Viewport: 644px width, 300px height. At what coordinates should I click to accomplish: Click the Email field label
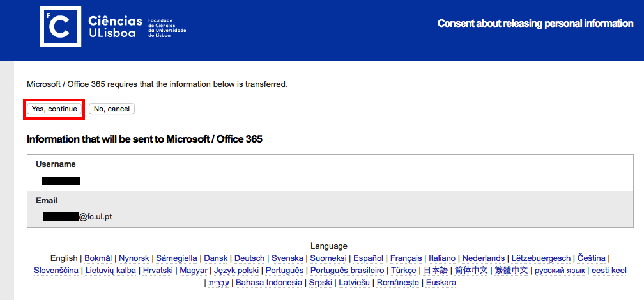point(47,201)
